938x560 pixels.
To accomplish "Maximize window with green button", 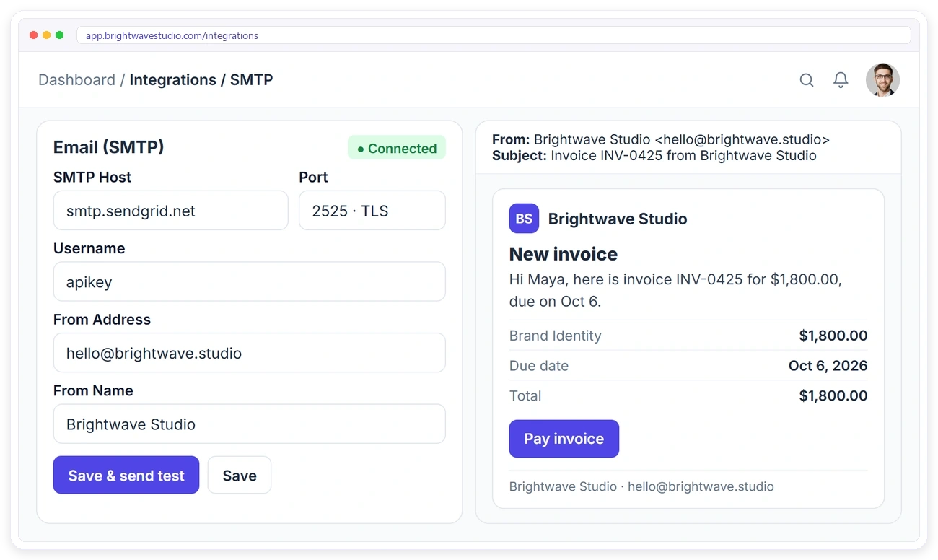I will (59, 35).
